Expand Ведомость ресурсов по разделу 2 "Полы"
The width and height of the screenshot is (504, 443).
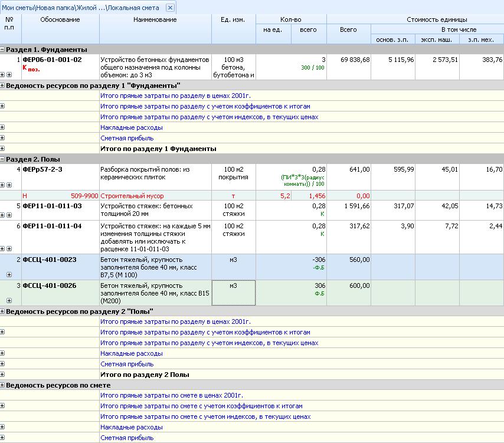pos(2,311)
